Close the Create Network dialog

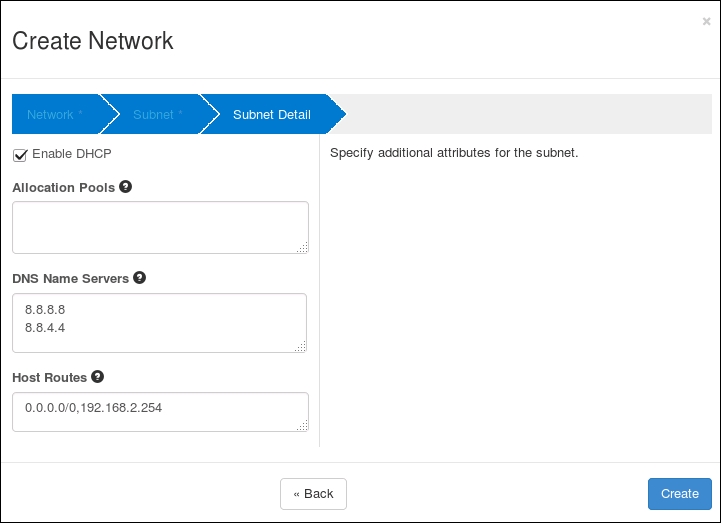[706, 21]
